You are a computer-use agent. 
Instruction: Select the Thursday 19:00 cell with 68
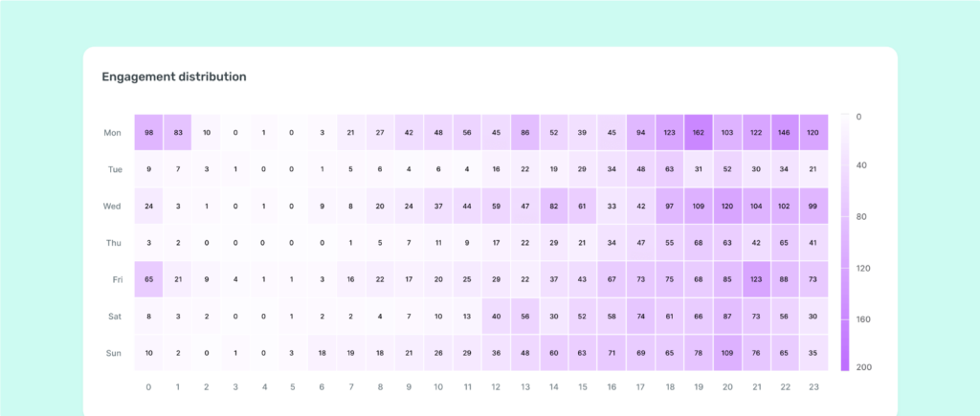(699, 242)
